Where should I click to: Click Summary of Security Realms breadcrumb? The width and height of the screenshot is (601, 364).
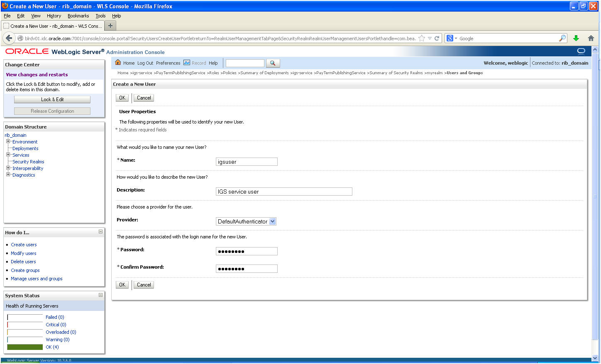click(x=396, y=73)
